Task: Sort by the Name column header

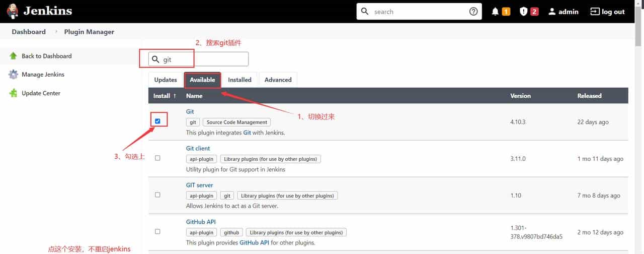Action: click(x=194, y=96)
